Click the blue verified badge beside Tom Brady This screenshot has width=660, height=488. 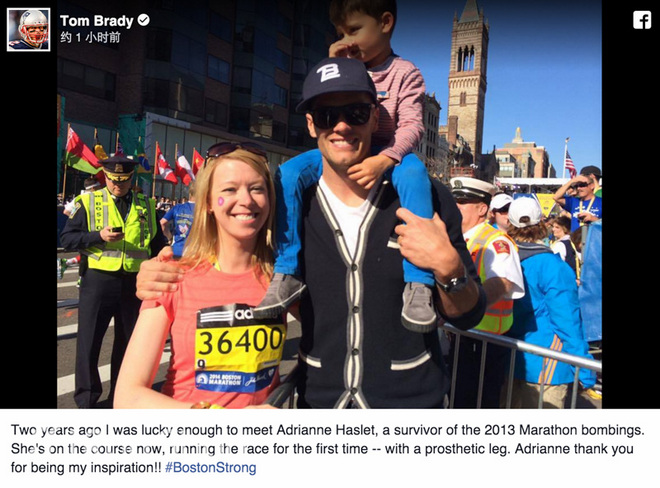coord(144,20)
